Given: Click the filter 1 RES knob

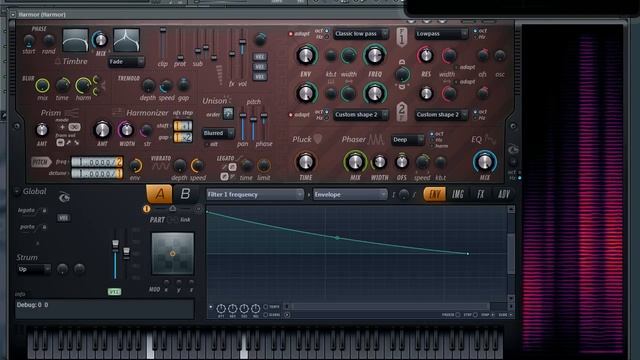Looking at the screenshot, I should (x=426, y=56).
